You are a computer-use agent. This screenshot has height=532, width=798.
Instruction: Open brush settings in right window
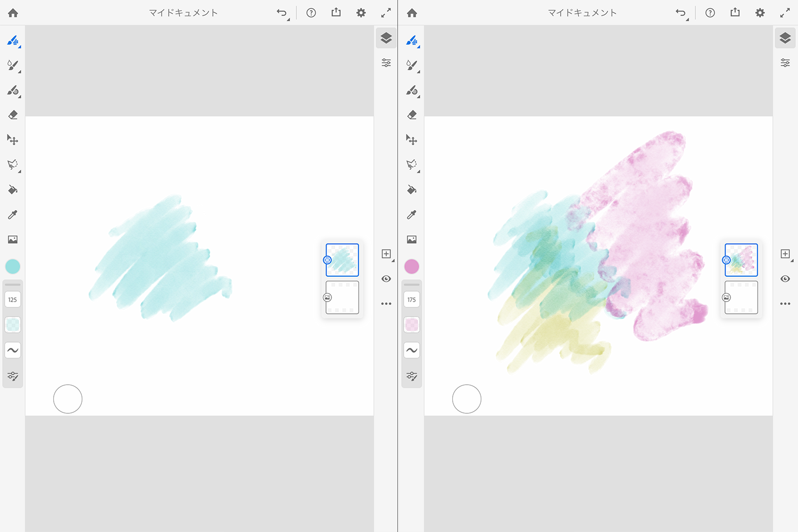(x=412, y=376)
